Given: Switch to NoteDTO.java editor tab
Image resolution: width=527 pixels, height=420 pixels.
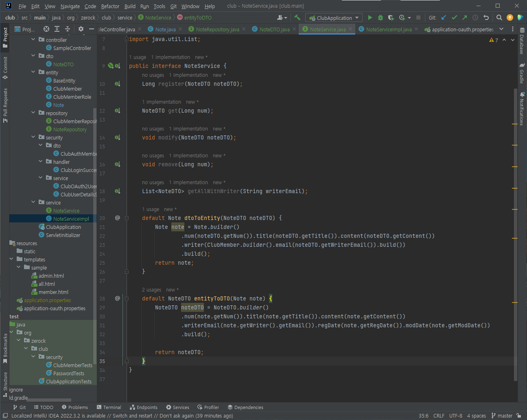Looking at the screenshot, I should click(x=274, y=29).
